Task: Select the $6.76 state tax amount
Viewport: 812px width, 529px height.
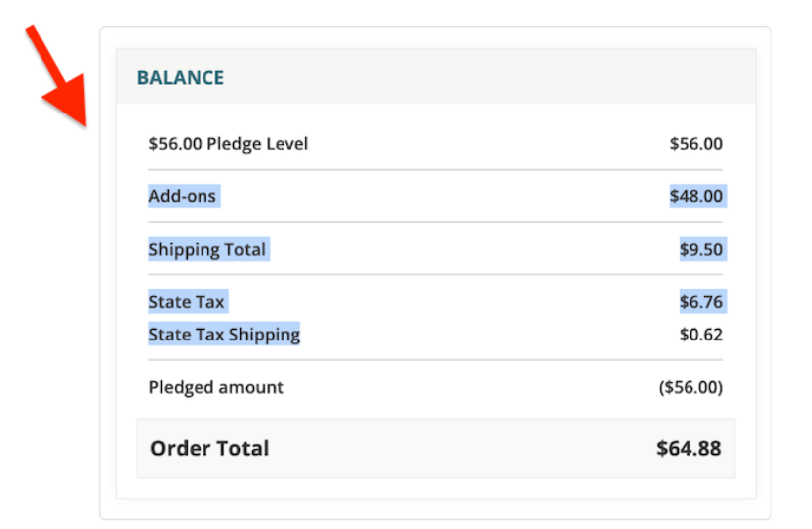Action: 700,301
